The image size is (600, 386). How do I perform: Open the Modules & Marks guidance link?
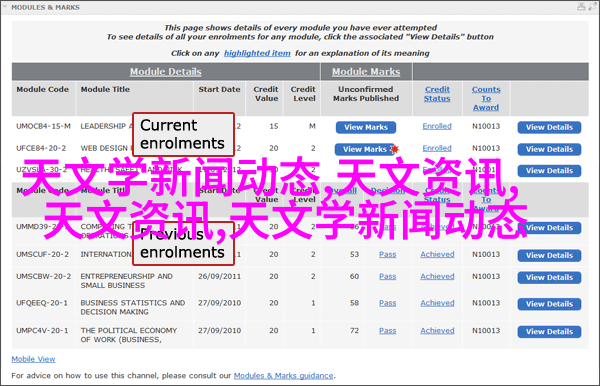[284, 376]
